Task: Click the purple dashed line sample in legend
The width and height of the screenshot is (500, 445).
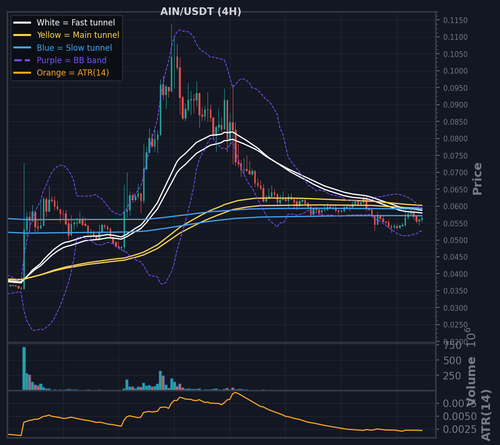Action: (22, 60)
